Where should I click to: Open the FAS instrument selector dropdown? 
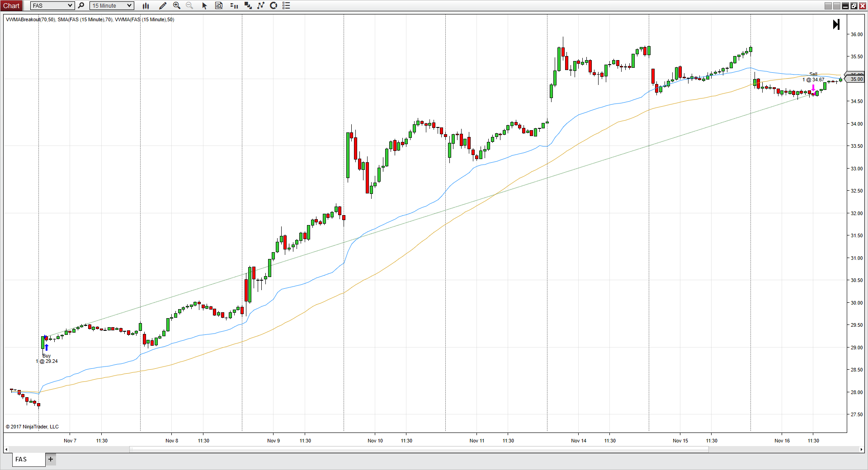coord(52,5)
